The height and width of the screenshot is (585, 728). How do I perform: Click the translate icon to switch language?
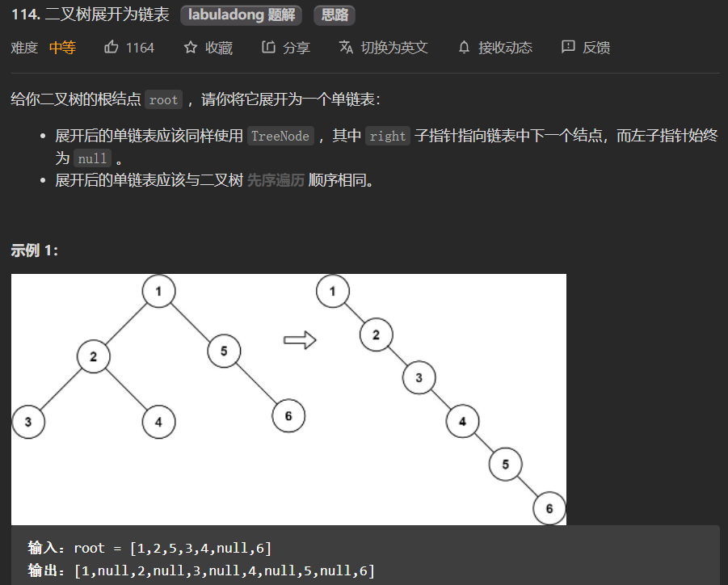click(x=346, y=47)
